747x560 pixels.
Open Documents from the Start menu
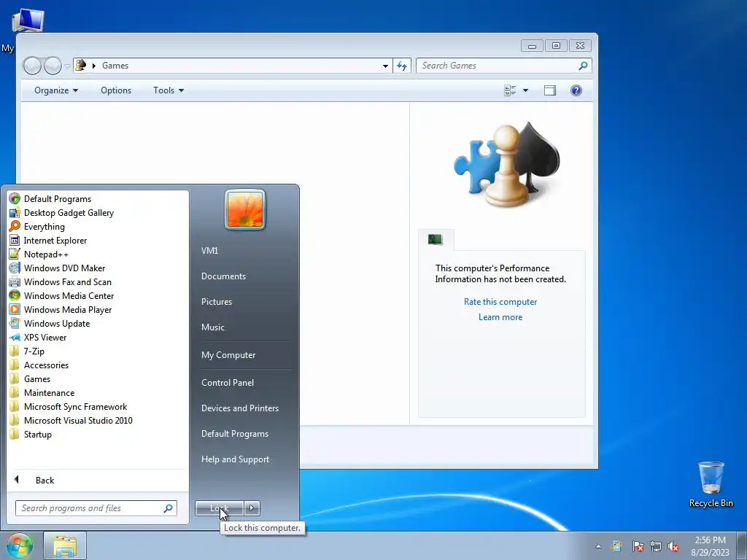(223, 276)
